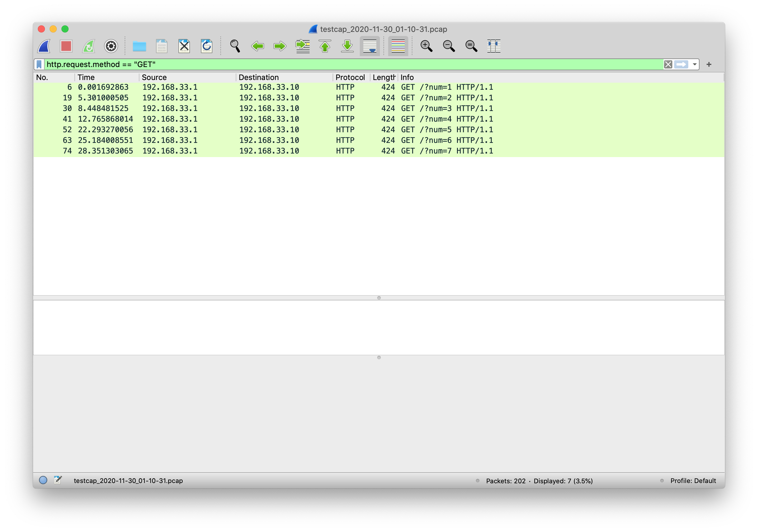Screen dimensions: 758x532
Task: Expand filter options with the plus button
Action: click(x=709, y=64)
